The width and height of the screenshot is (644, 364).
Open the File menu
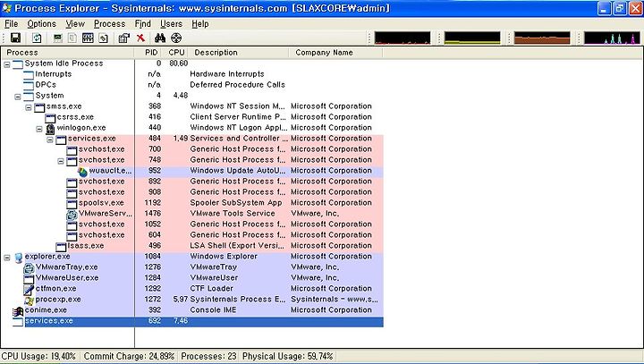coord(12,24)
